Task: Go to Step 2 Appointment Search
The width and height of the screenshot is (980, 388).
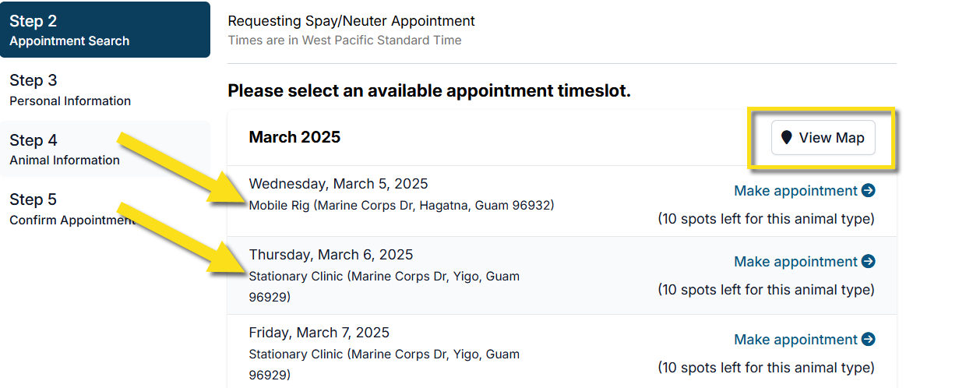Action: pos(104,30)
